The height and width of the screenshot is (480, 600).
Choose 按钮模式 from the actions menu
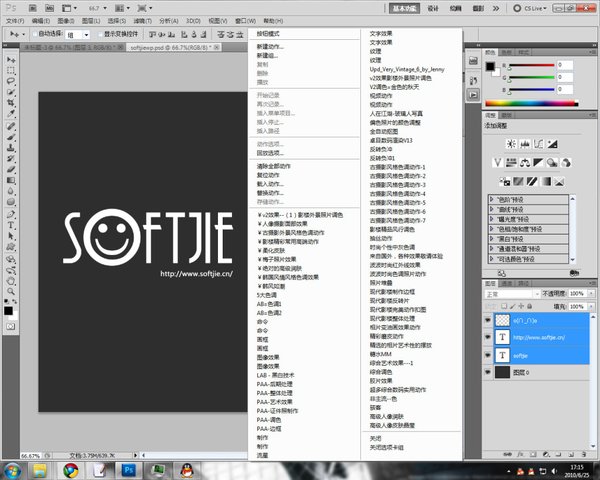click(x=271, y=34)
